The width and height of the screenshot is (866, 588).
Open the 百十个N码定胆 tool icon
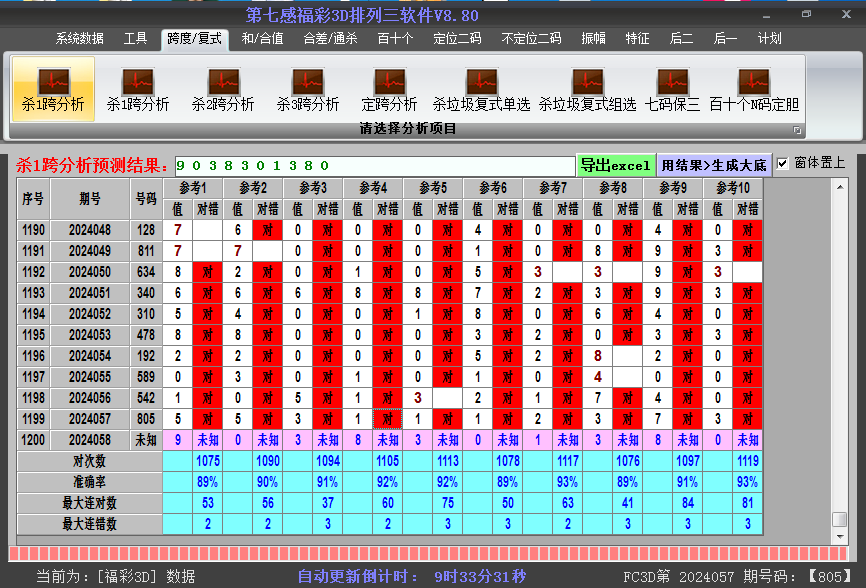click(x=754, y=89)
